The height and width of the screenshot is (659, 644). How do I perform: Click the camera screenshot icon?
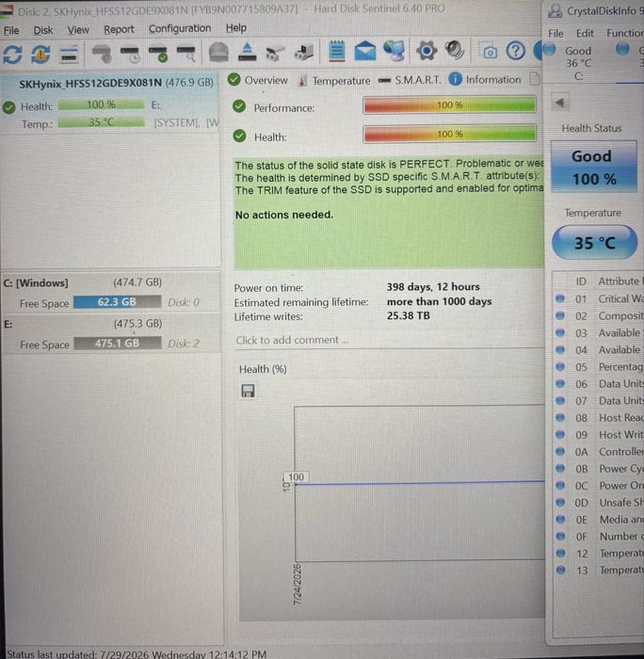pos(489,51)
